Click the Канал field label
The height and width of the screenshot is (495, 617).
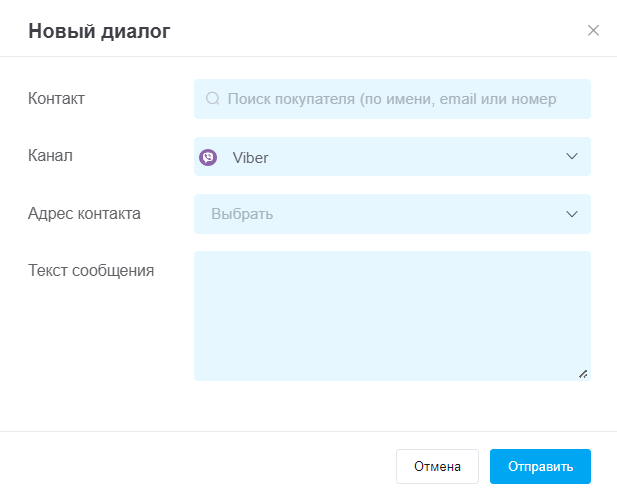[50, 155]
